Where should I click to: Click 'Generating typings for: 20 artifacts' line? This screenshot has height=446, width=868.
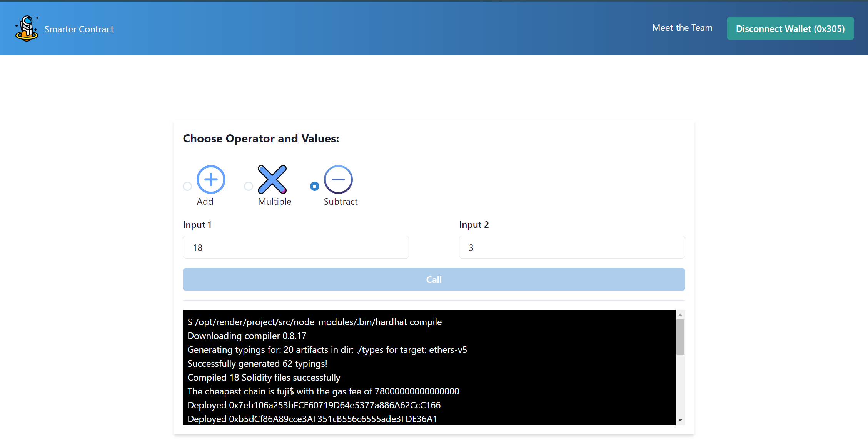(327, 350)
